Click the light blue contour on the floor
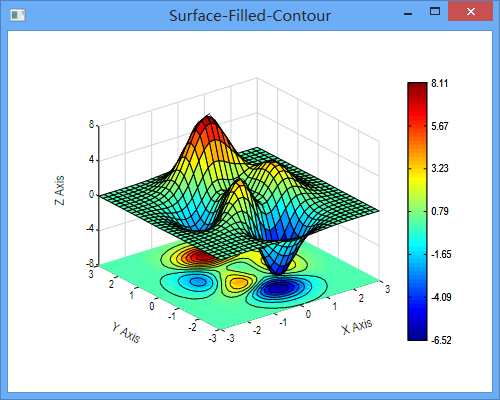The height and width of the screenshot is (400, 500). pyautogui.click(x=197, y=282)
